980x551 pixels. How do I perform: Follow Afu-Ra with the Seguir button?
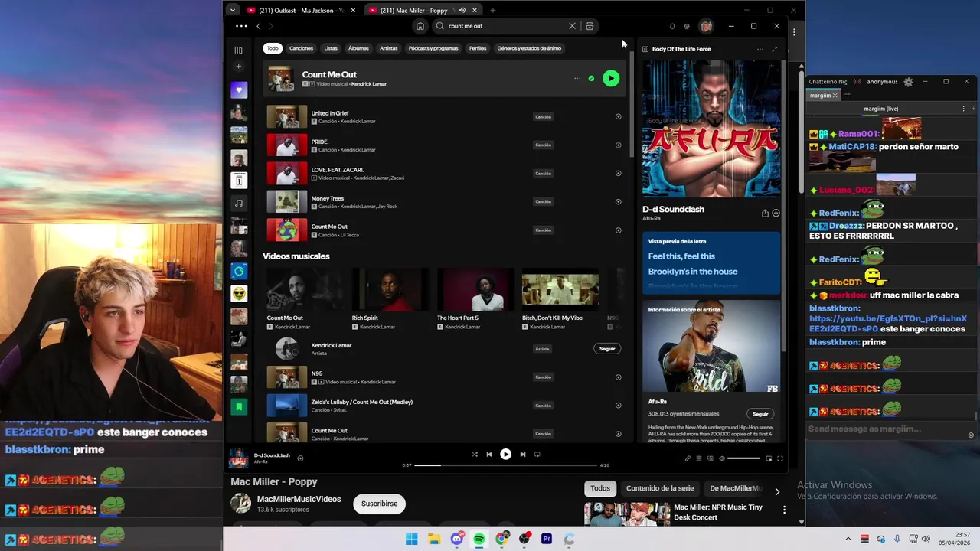pos(760,414)
